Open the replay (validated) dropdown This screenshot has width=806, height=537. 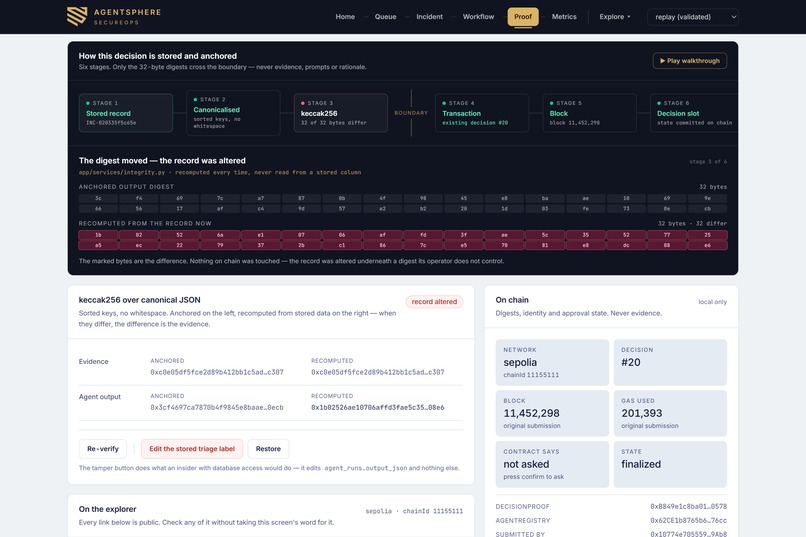coord(693,17)
